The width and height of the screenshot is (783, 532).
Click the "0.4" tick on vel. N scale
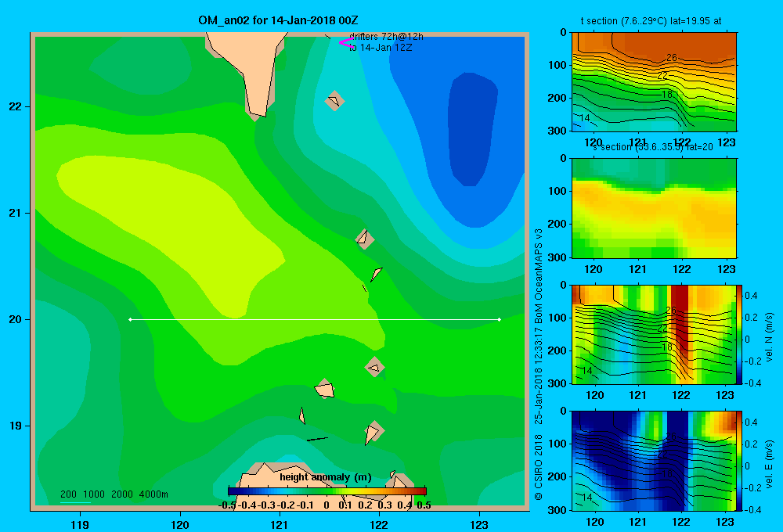click(x=751, y=296)
